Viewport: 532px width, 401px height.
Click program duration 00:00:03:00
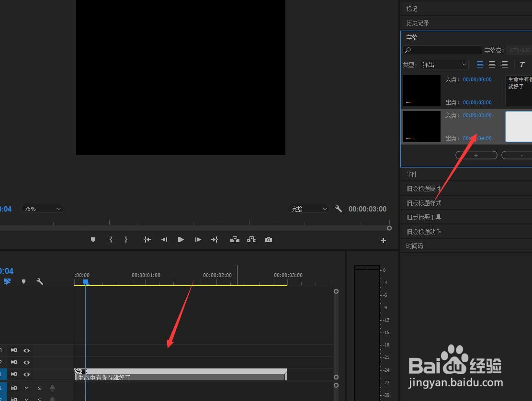[367, 209]
